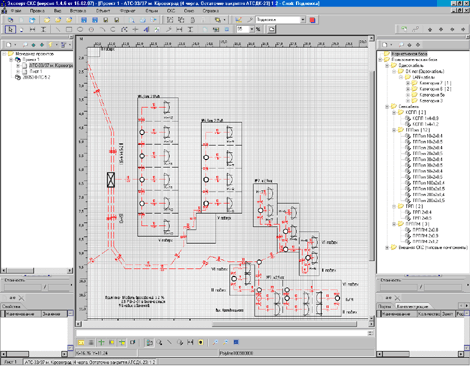
Task: Click the Наименование column header in left panel
Action: click(22, 314)
